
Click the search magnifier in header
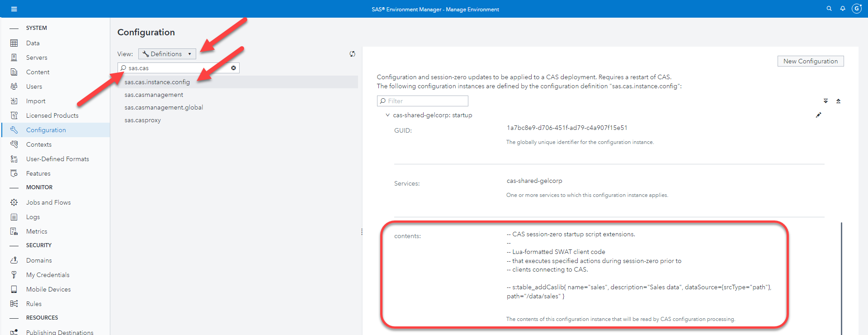829,9
